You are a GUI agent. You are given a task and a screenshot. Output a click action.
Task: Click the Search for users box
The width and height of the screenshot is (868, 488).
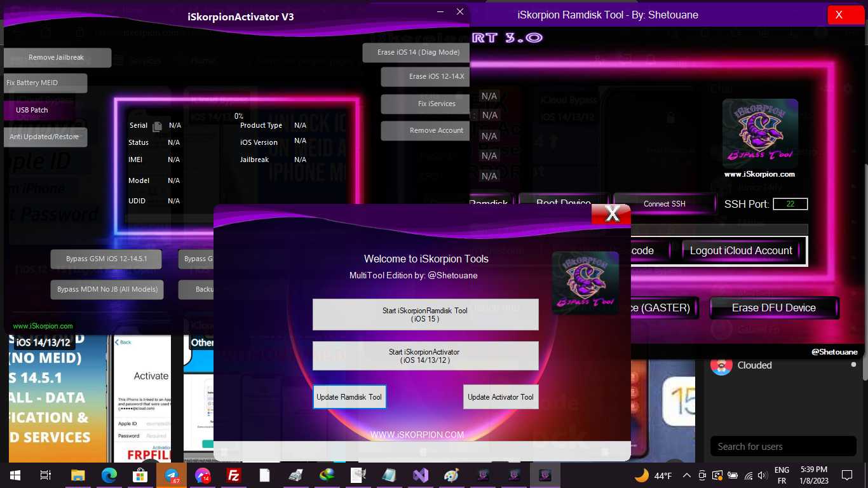[x=783, y=447]
